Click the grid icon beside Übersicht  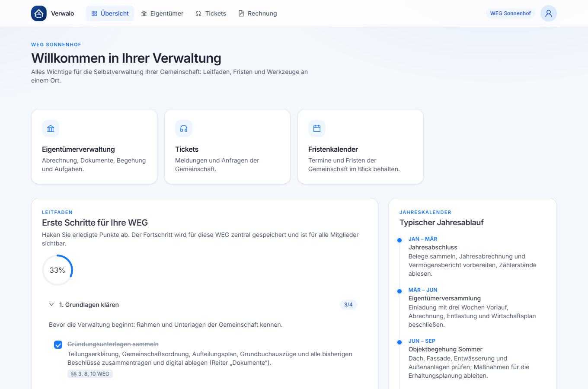[94, 13]
